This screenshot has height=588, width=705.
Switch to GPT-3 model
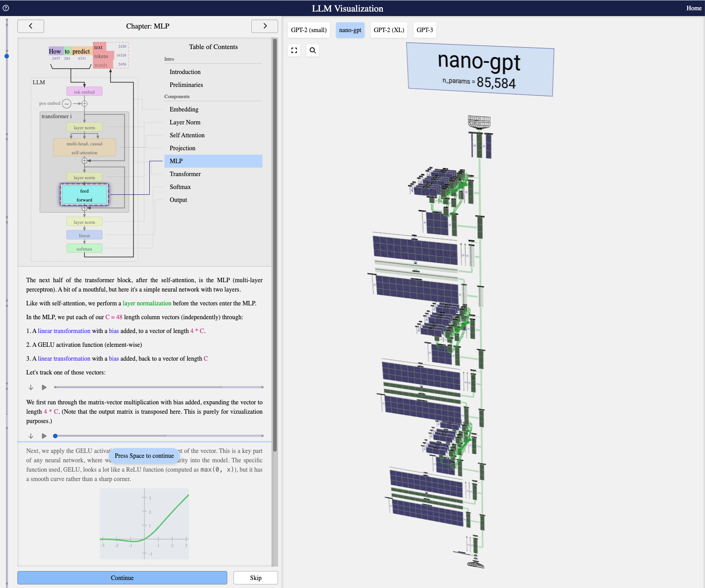[425, 30]
